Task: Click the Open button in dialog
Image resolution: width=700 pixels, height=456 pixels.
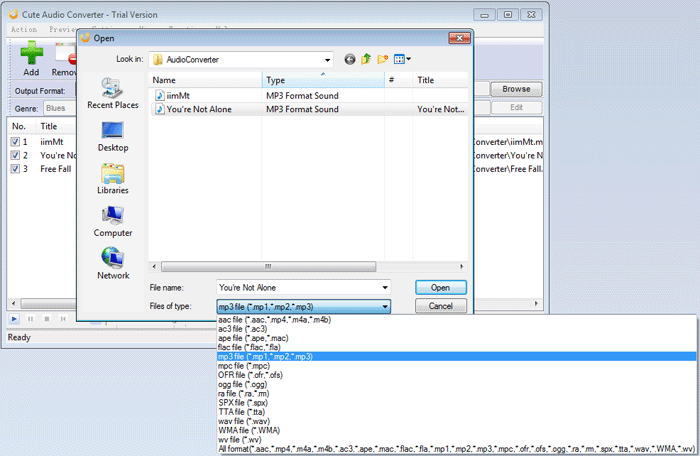Action: (x=441, y=288)
